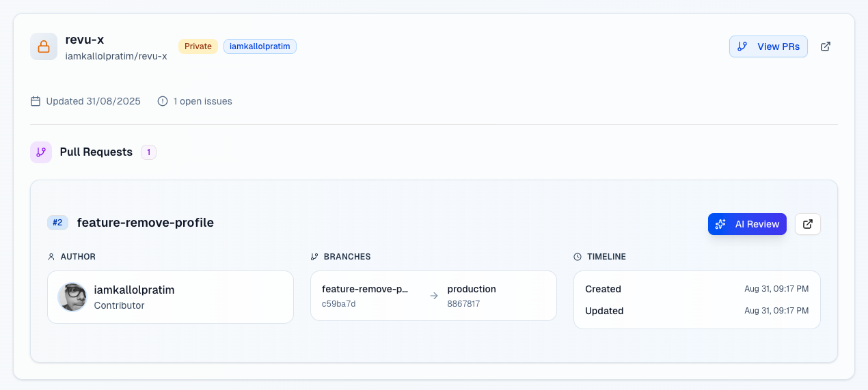Click the branch icon beside BRANCHES label
868x390 pixels.
tap(314, 257)
